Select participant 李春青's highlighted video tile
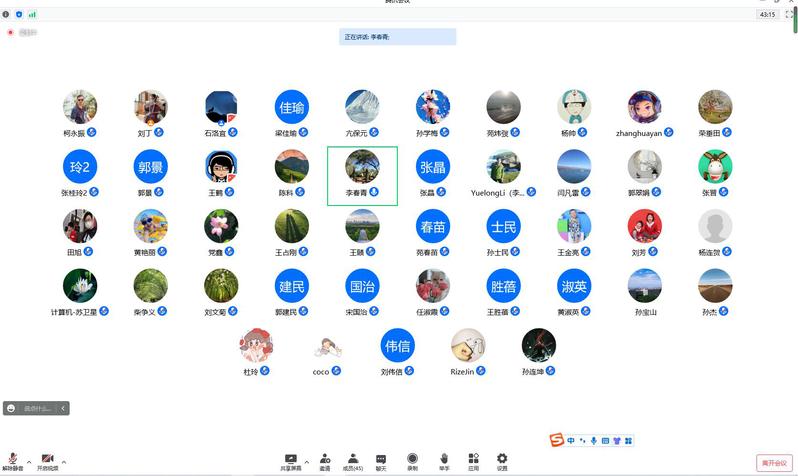 pyautogui.click(x=362, y=175)
